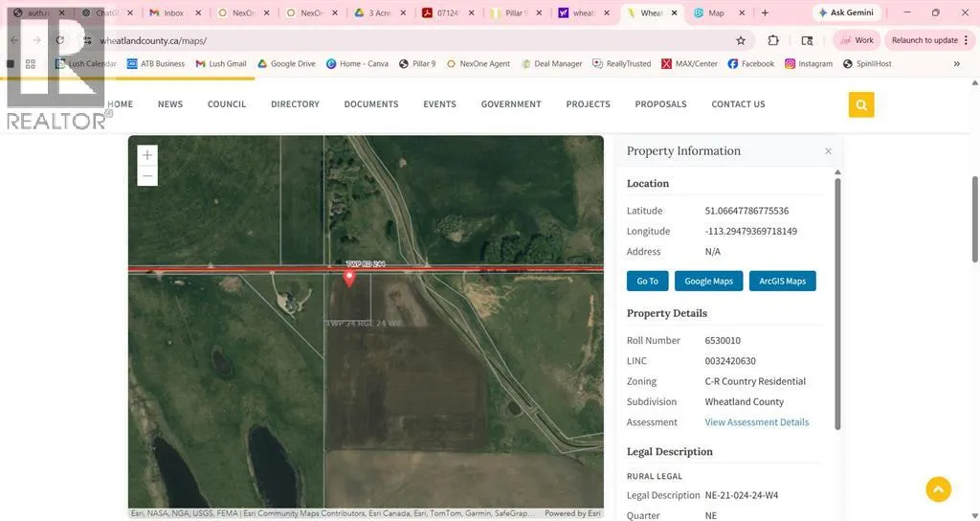Click the red map location pin
980x521 pixels.
349,278
